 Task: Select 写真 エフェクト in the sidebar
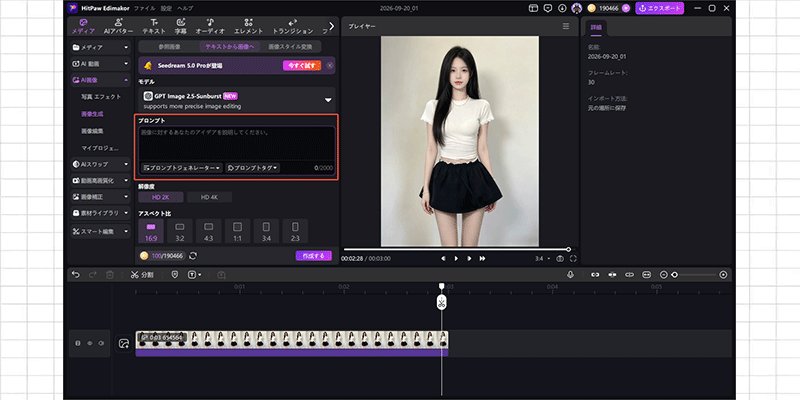101,96
